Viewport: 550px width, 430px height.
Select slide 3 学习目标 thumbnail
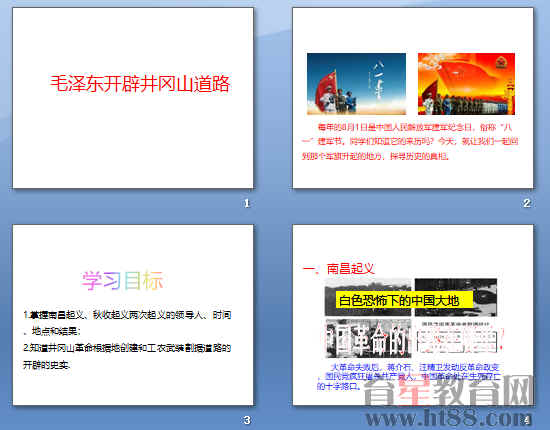[133, 315]
